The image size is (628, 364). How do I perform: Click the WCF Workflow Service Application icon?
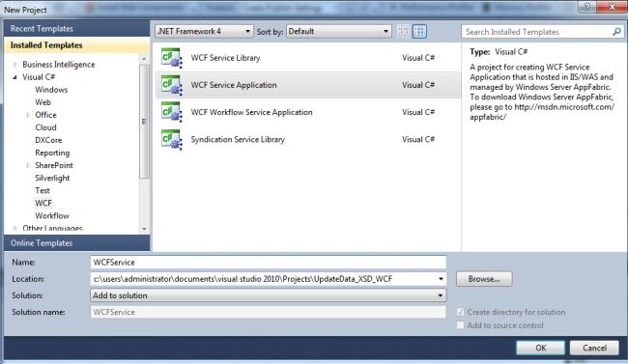point(172,113)
